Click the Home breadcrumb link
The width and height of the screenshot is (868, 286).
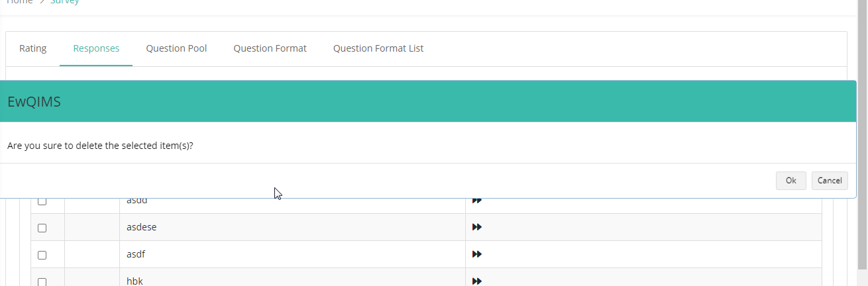(19, 3)
